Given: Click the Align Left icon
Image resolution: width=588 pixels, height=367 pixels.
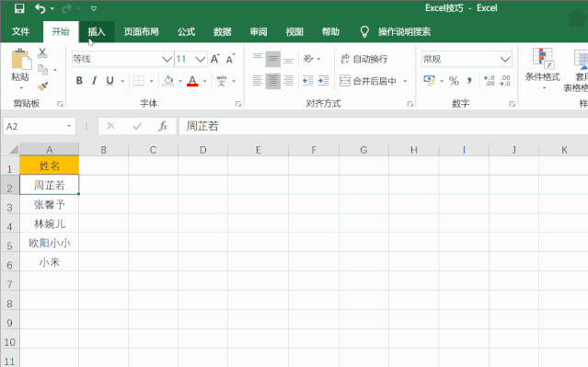Looking at the screenshot, I should 258,81.
